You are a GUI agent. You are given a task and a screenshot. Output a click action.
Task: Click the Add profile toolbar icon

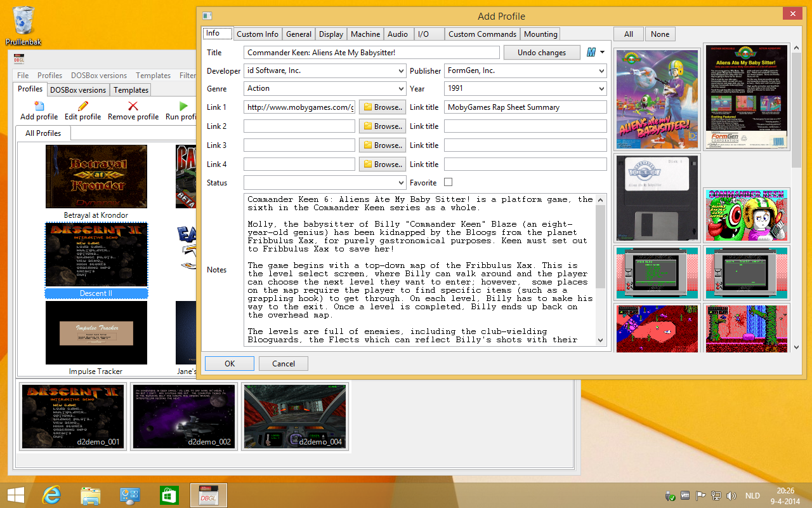click(39, 106)
